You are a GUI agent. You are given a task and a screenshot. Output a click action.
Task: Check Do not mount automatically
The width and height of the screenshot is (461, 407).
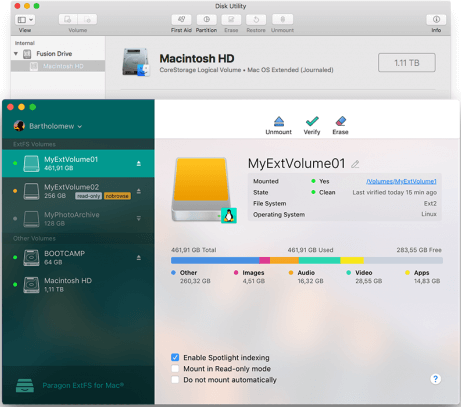point(175,380)
